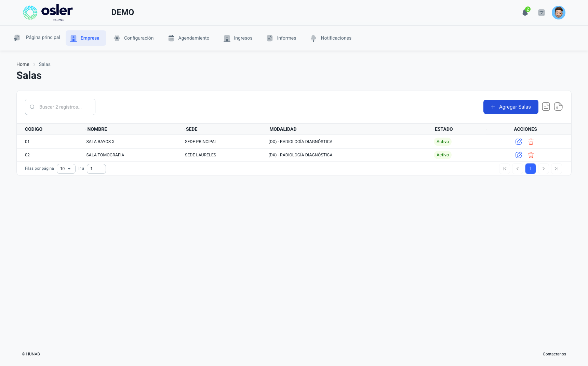Open the Agendamiento menu
Screen dimensions: 588x366
(x=189, y=38)
